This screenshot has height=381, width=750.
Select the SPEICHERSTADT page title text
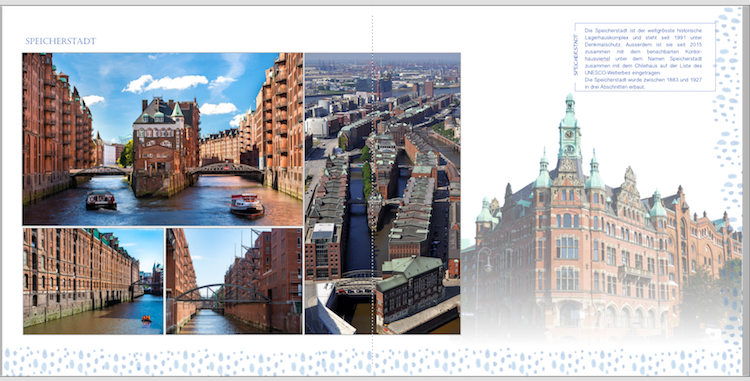(61, 41)
